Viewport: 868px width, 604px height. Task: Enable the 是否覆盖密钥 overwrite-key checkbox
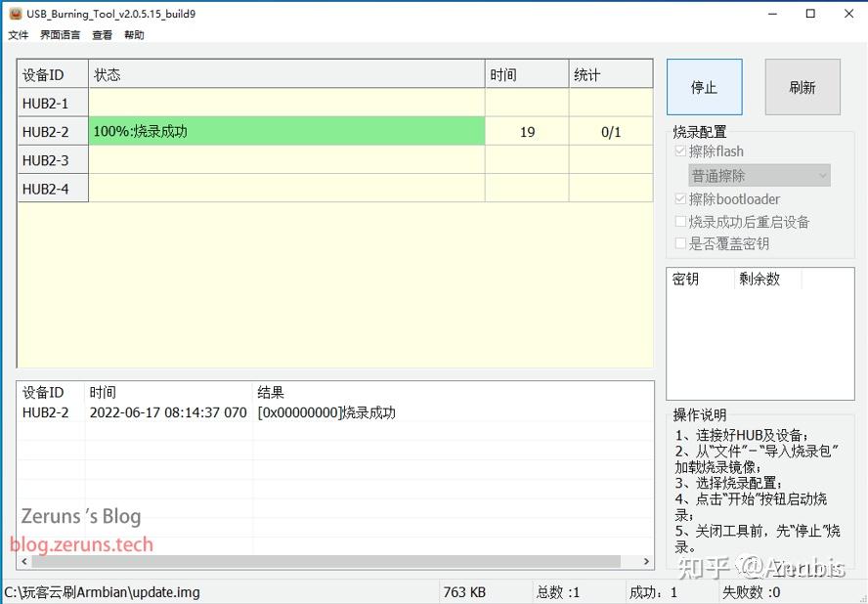point(680,243)
